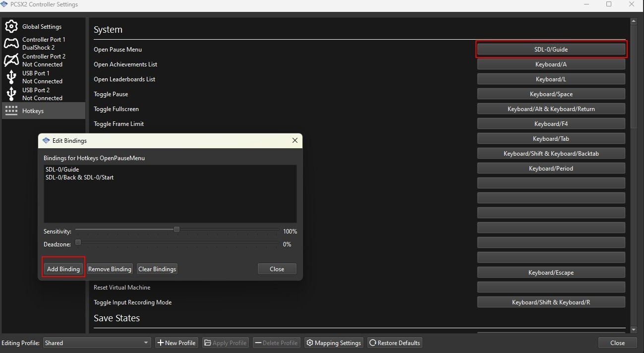Select Controller Port 2 Not Connected

pos(43,60)
